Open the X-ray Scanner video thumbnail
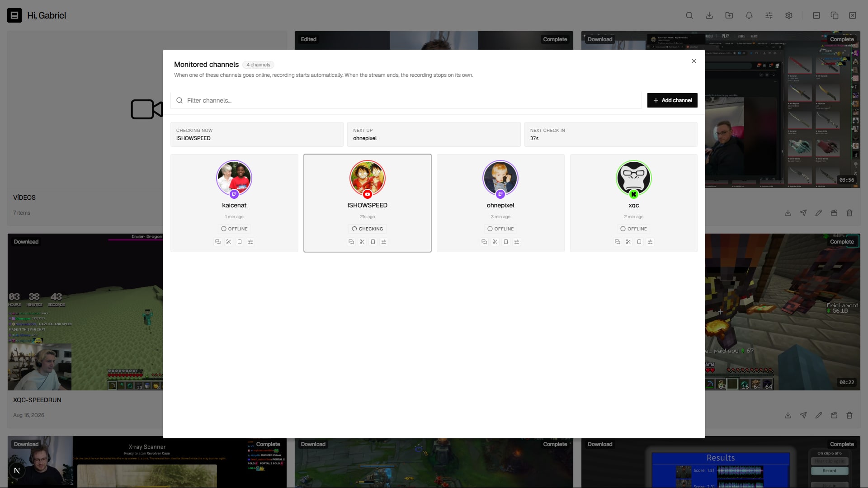Screen dimensions: 868x488 [x=147, y=462]
